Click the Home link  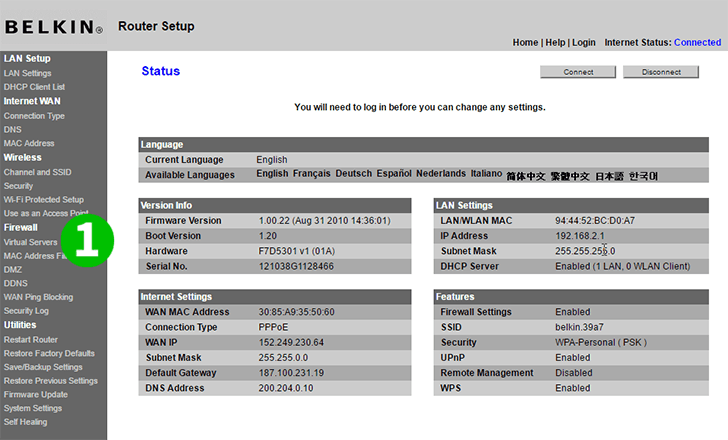coord(525,42)
